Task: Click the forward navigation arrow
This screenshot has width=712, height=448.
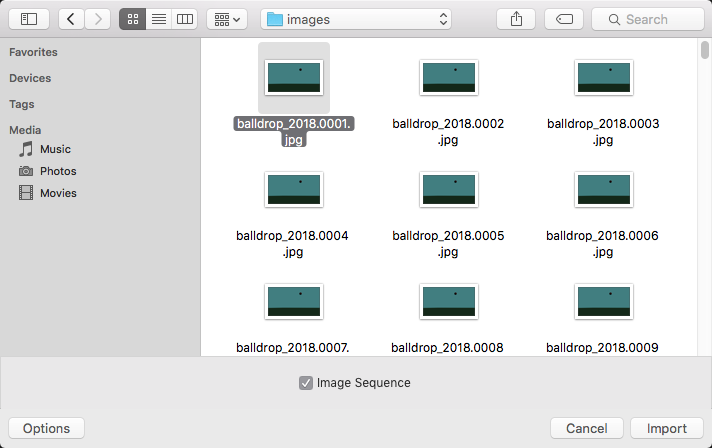Action: pos(98,19)
